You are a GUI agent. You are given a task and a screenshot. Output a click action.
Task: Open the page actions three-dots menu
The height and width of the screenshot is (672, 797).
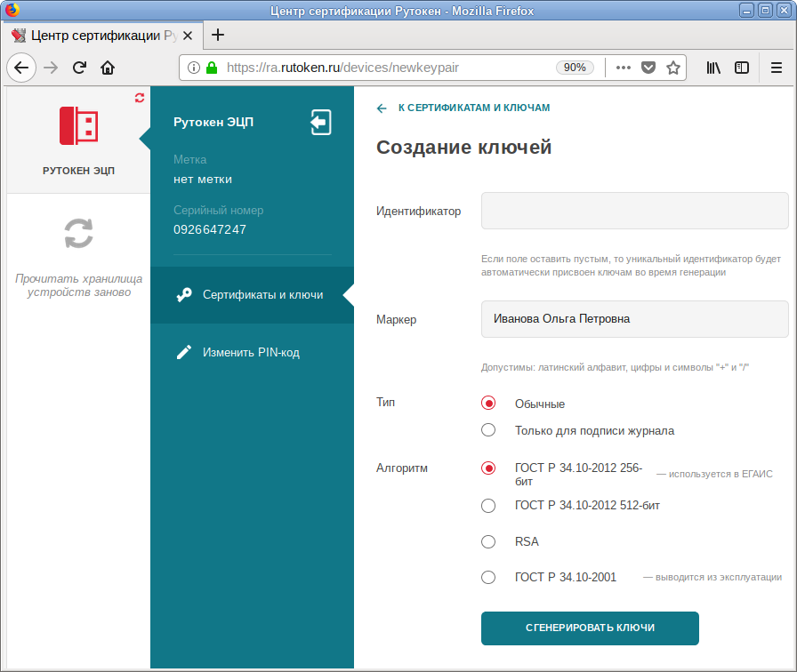[x=624, y=68]
